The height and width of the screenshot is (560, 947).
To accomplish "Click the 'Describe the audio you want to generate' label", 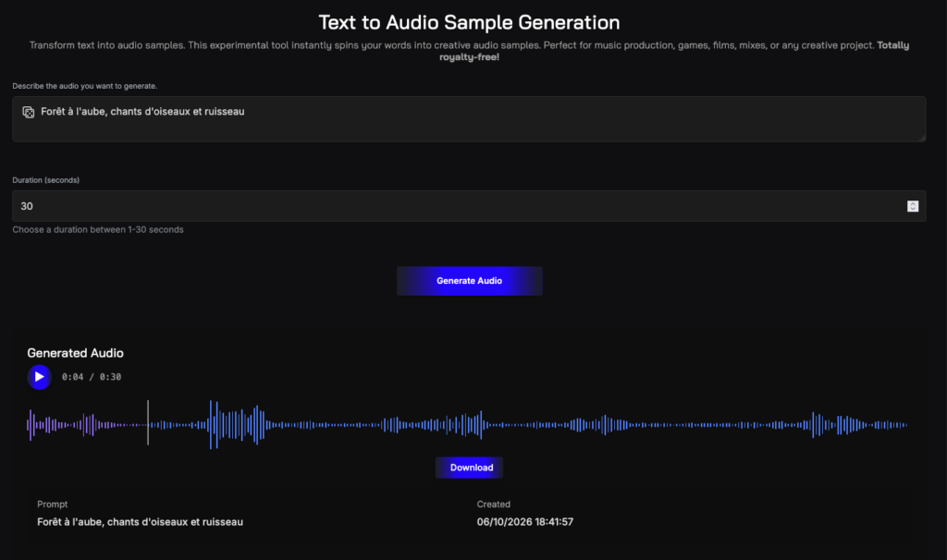I will (84, 86).
